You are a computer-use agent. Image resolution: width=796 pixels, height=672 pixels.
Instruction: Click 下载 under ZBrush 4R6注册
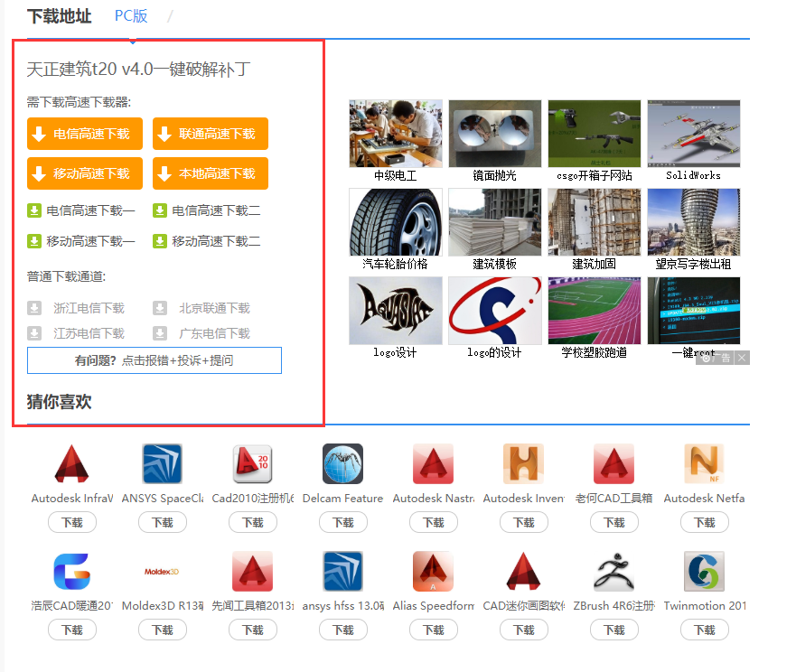tap(614, 630)
